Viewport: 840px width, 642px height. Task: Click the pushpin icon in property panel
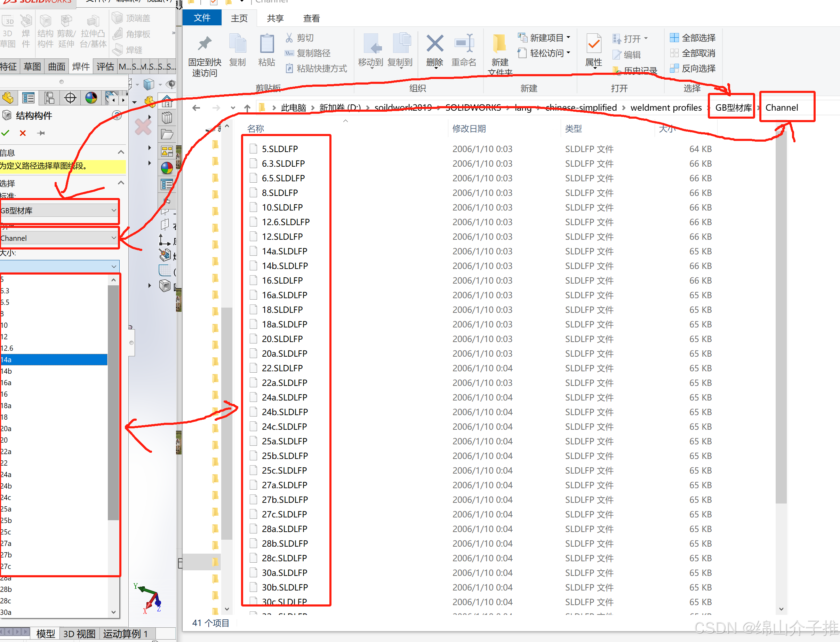[x=41, y=133]
